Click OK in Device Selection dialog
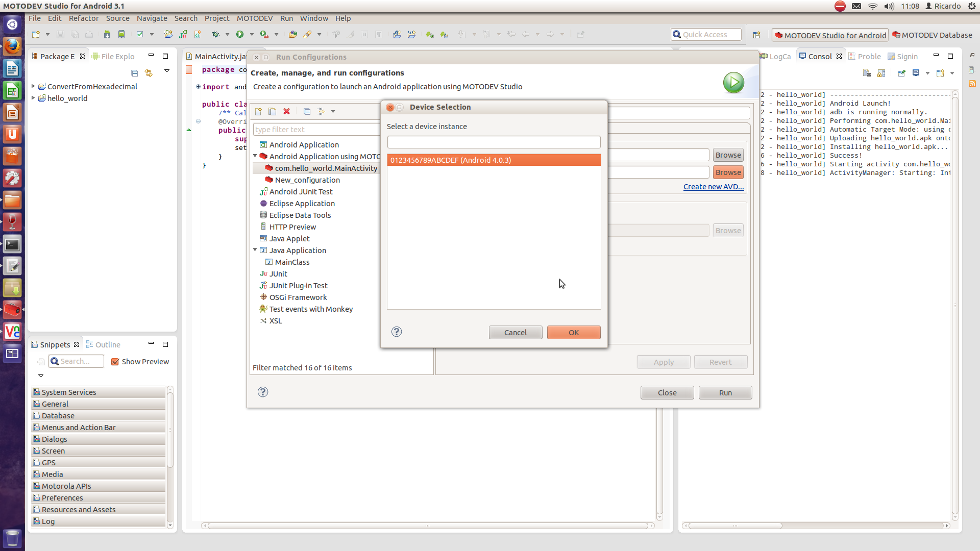The image size is (980, 551). coord(574,332)
